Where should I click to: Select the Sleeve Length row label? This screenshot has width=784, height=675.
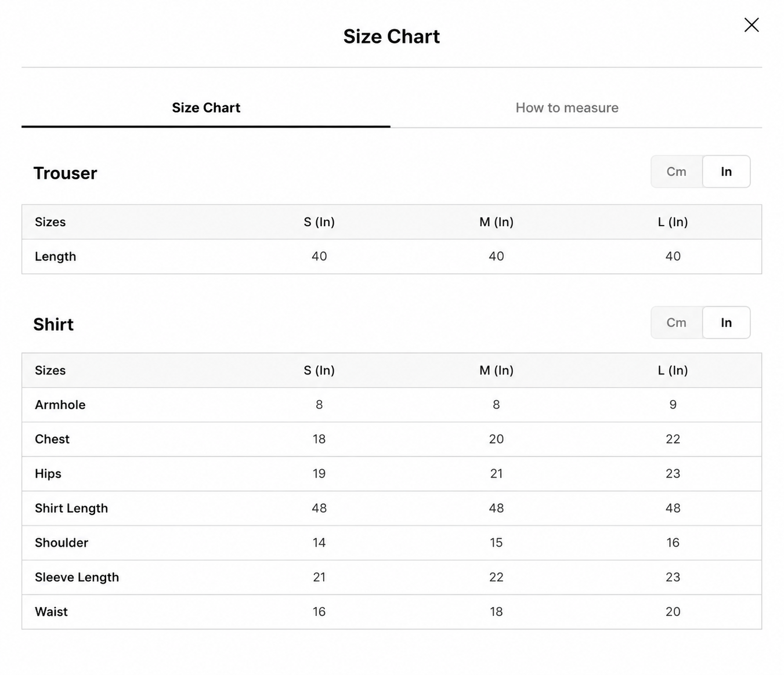pyautogui.click(x=77, y=577)
